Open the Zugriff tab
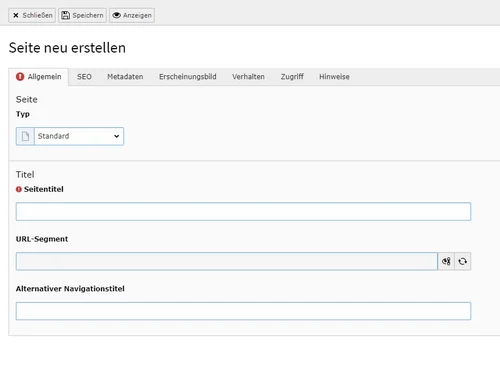500x375 pixels. click(x=292, y=77)
